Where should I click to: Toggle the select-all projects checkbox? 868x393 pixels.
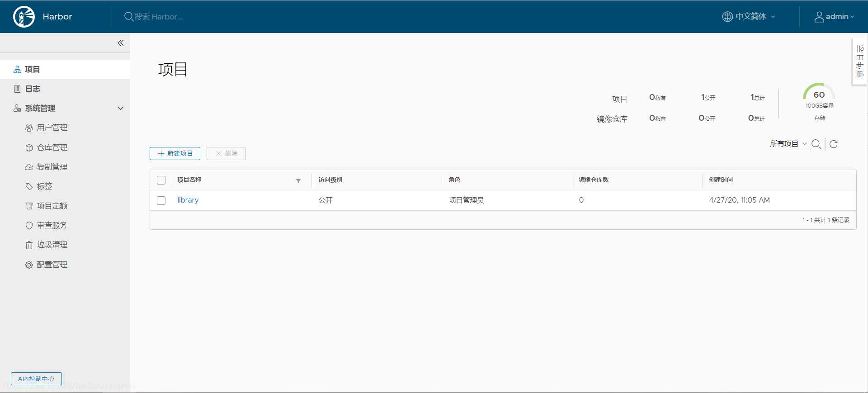[x=161, y=180]
